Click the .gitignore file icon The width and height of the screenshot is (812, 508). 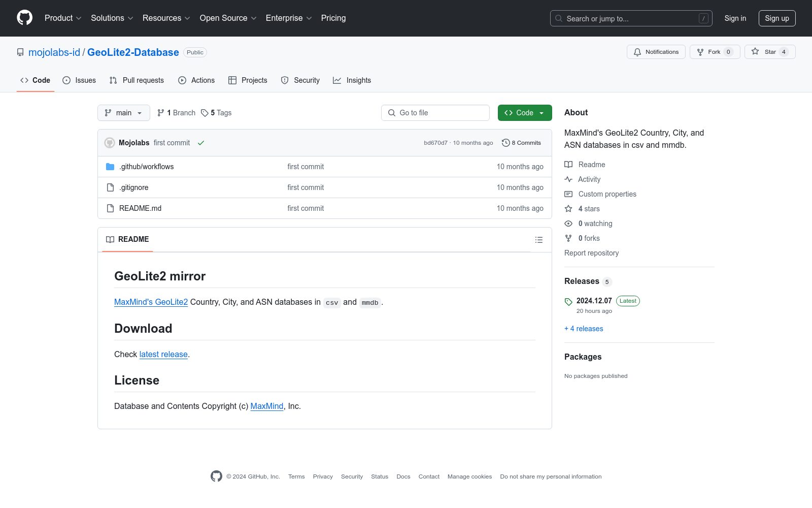110,187
